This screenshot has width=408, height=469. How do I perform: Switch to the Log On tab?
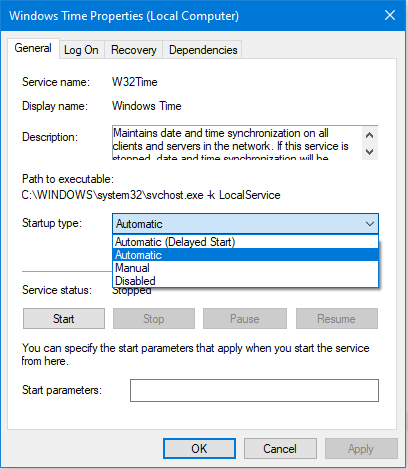pos(81,50)
